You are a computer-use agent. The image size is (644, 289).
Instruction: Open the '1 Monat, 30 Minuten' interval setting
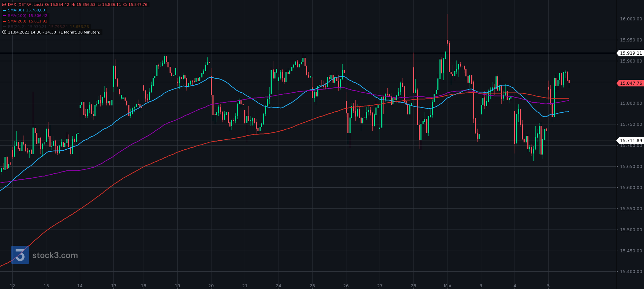80,32
